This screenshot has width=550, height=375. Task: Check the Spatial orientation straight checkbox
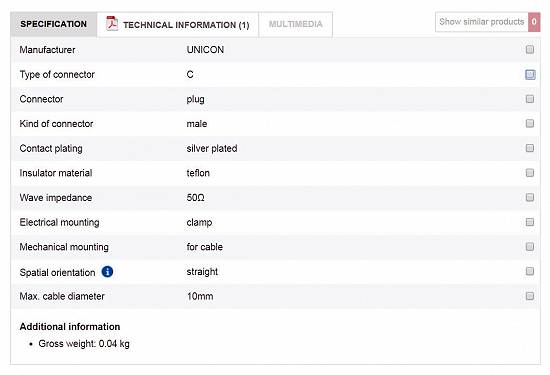pyautogui.click(x=530, y=271)
